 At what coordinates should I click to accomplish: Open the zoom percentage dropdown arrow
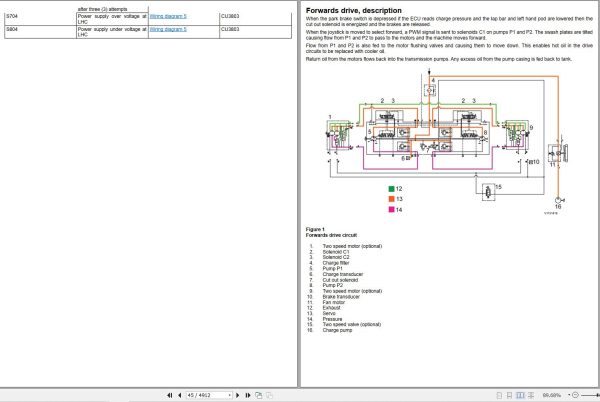click(569, 395)
